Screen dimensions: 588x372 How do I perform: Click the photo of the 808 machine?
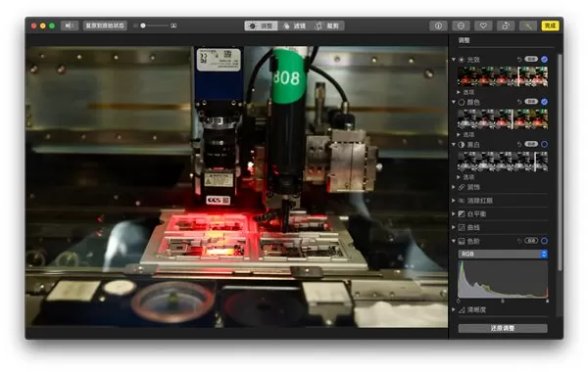(x=236, y=187)
